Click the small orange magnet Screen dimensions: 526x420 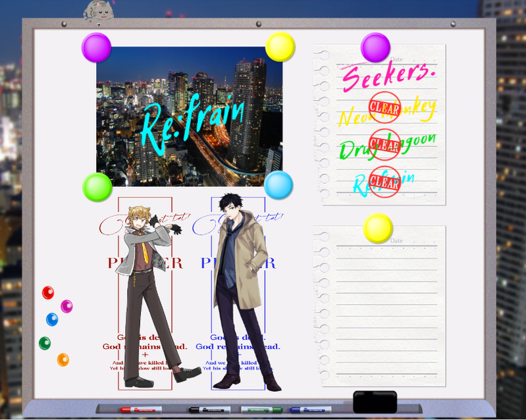63,359
